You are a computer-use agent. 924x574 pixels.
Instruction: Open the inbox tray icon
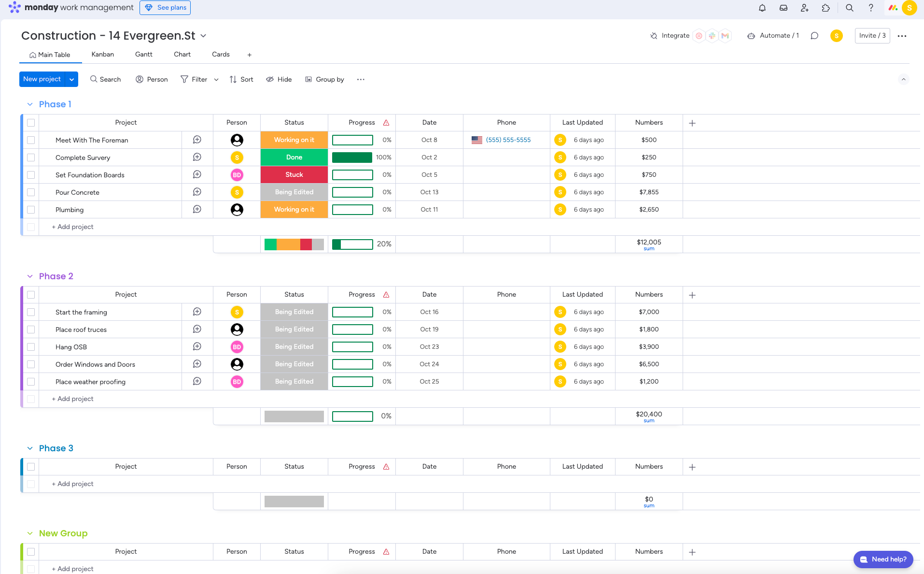tap(784, 8)
